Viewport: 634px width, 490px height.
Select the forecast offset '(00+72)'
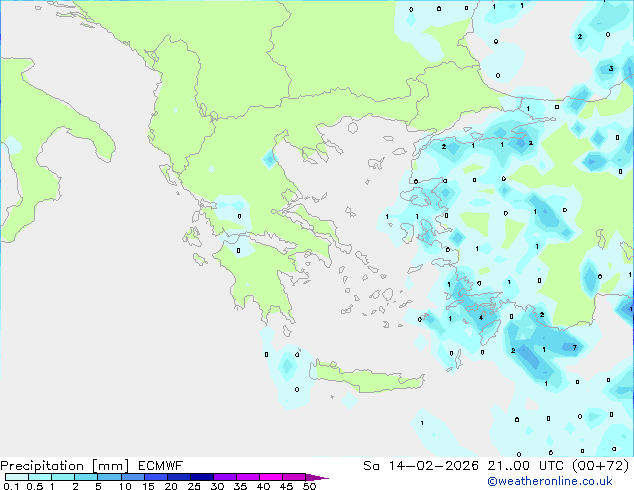[600, 466]
